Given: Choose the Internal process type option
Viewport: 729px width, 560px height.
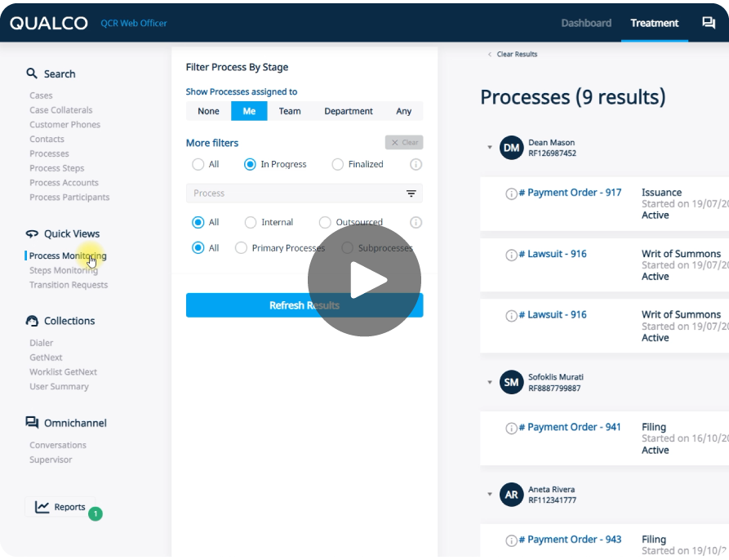Looking at the screenshot, I should click(x=249, y=221).
